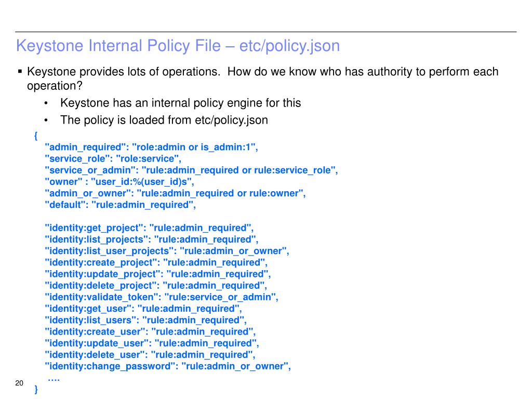Click the "identity:create_user" line
This screenshot has height=399, width=532.
pyautogui.click(x=150, y=332)
